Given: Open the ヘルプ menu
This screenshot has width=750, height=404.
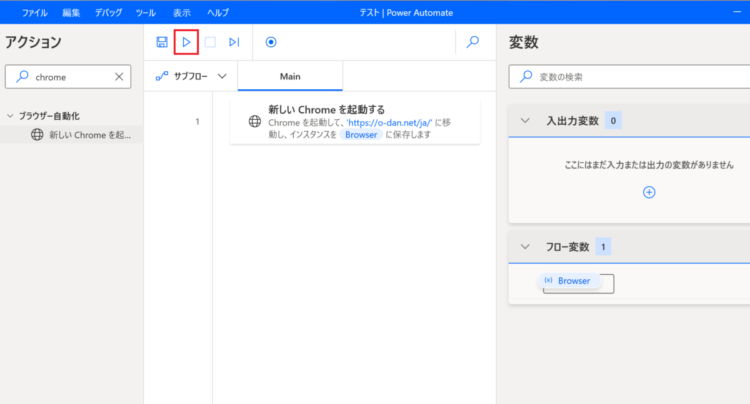Looking at the screenshot, I should pos(218,13).
